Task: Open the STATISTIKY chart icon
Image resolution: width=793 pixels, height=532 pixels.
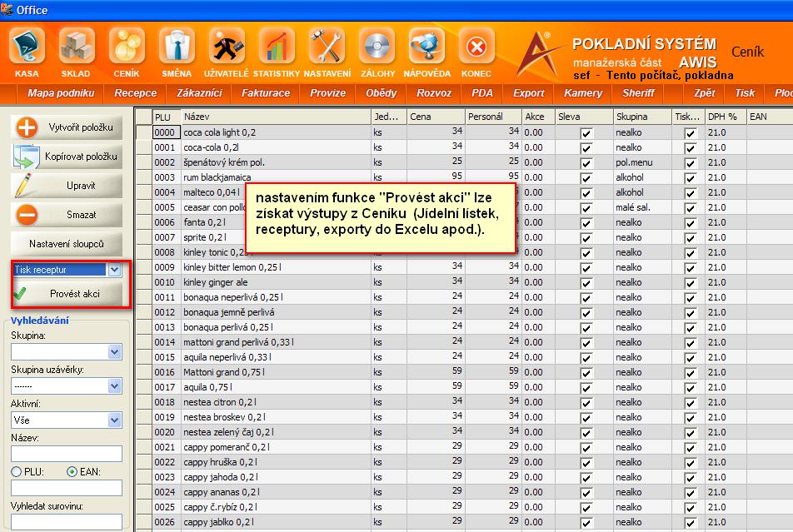Action: (277, 47)
